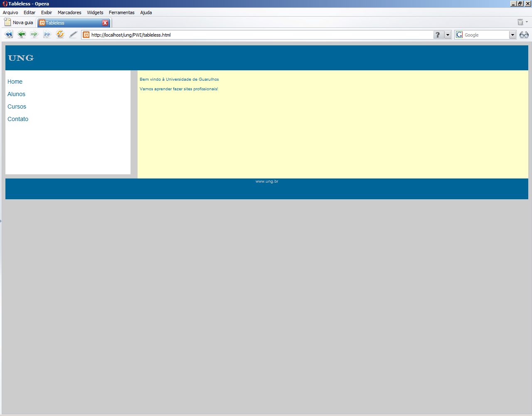Click the text 'Bem vindo à Universidade de Guarulhos'
The image size is (532, 416).
[x=179, y=79]
